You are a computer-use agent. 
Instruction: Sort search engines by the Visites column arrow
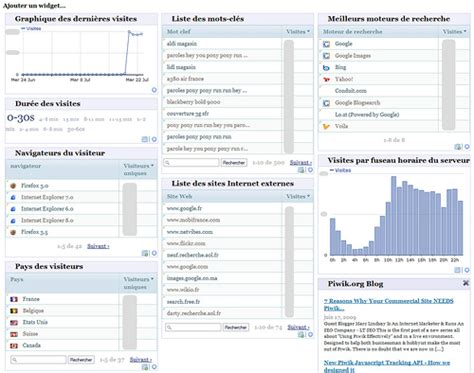click(465, 32)
